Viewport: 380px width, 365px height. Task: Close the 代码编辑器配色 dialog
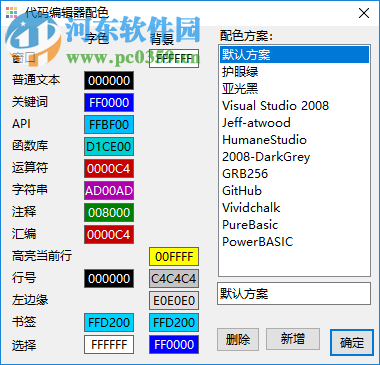click(364, 13)
